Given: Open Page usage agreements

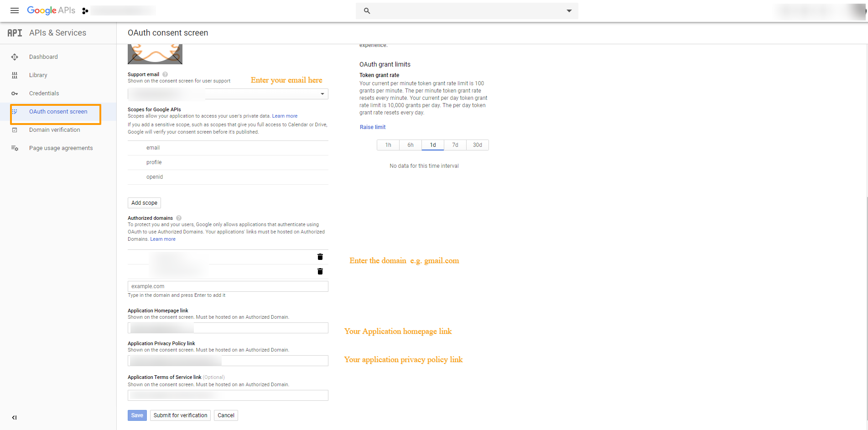Looking at the screenshot, I should click(x=61, y=148).
